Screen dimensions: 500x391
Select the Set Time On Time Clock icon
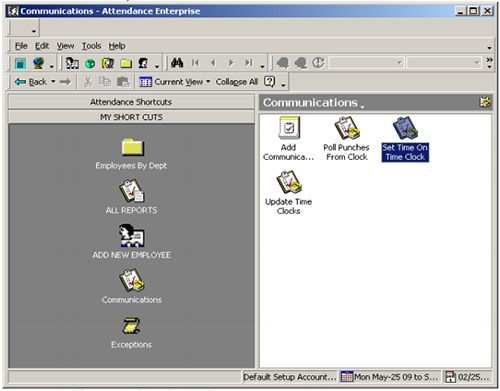[x=405, y=139]
